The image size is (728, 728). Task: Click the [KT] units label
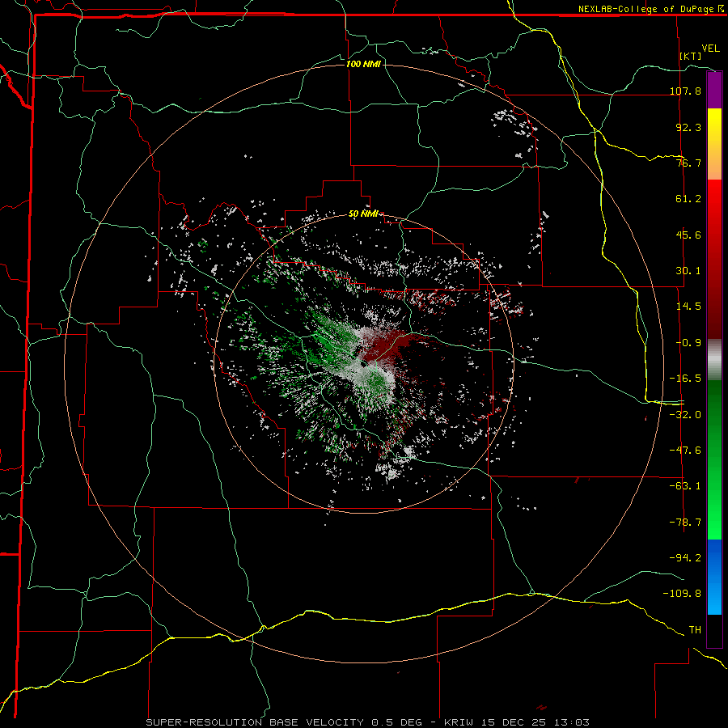coord(691,56)
